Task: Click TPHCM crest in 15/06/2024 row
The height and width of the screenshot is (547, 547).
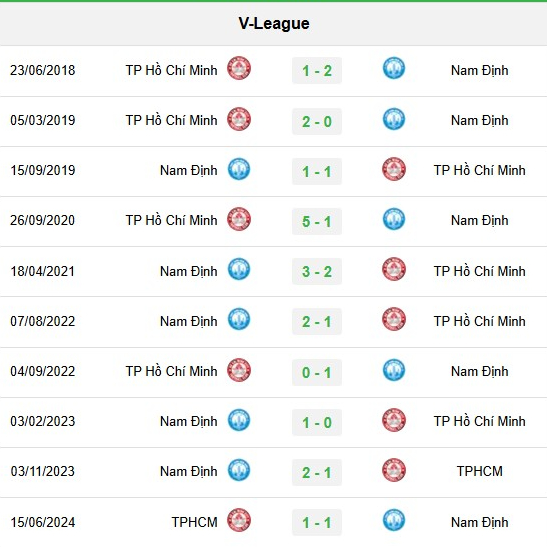Action: 239,520
